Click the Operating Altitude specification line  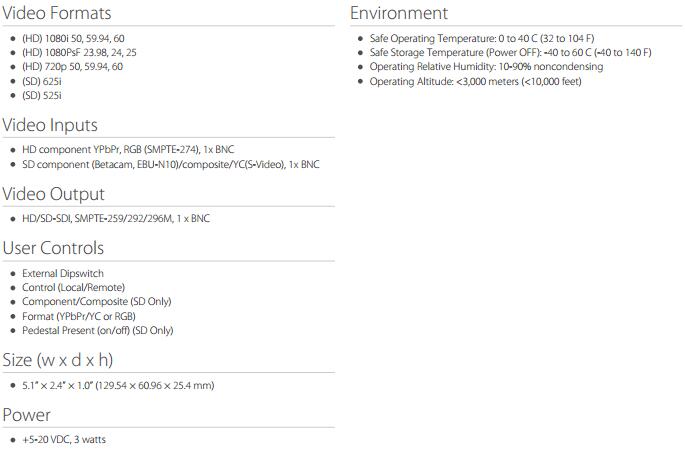click(x=475, y=81)
